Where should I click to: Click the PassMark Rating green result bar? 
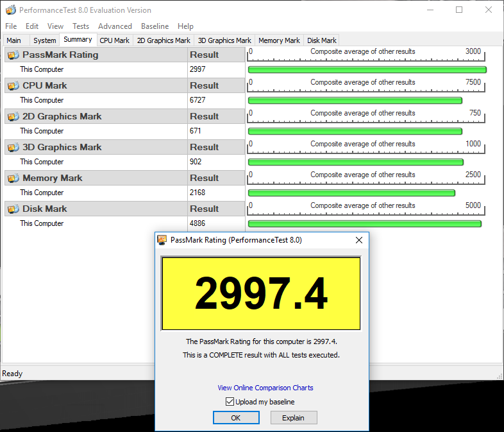(367, 70)
